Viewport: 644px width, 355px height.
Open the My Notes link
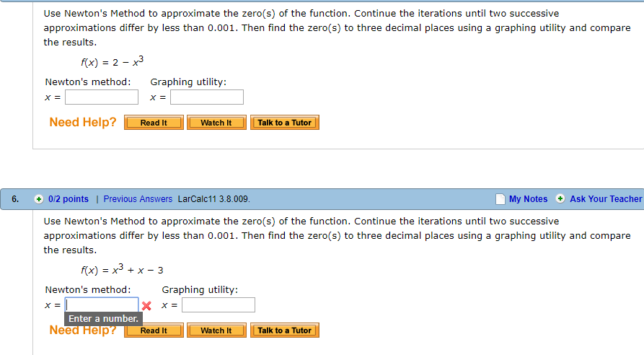528,199
